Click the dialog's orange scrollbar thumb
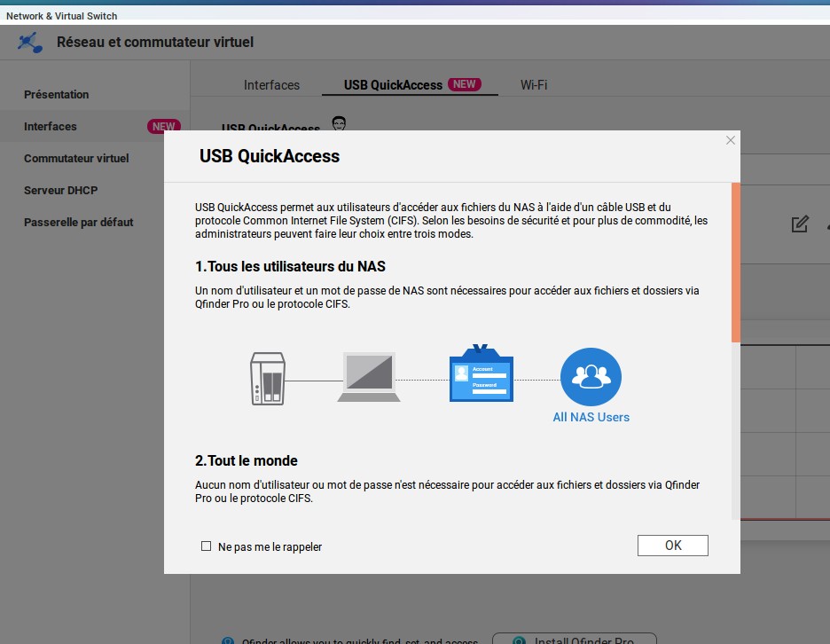The width and height of the screenshot is (830, 644). [736, 263]
